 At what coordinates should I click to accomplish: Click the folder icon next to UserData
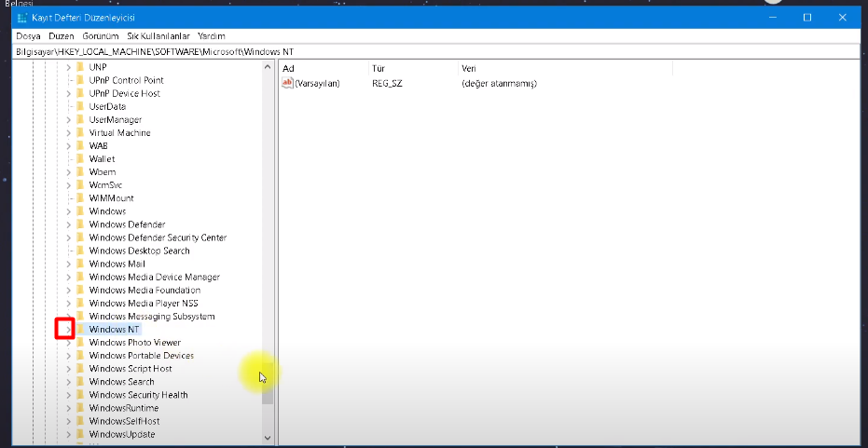click(80, 106)
